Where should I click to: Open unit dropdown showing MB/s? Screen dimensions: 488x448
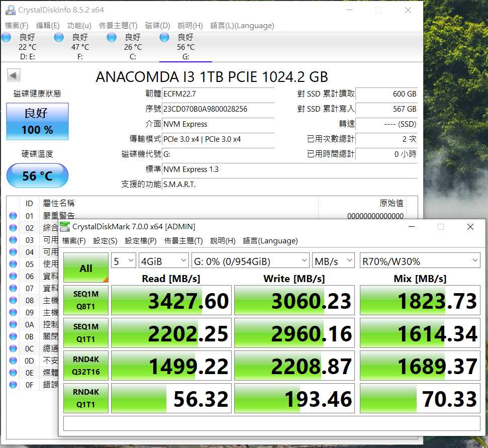pyautogui.click(x=334, y=260)
